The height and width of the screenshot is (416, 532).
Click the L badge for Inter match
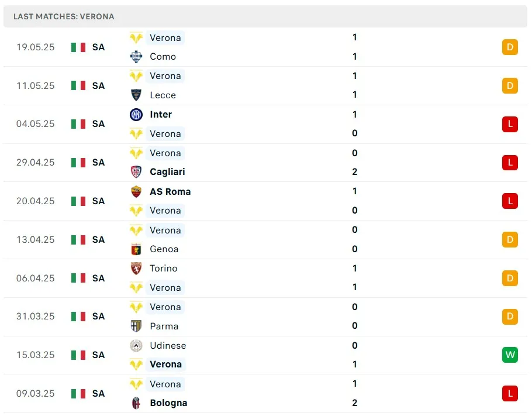(510, 124)
